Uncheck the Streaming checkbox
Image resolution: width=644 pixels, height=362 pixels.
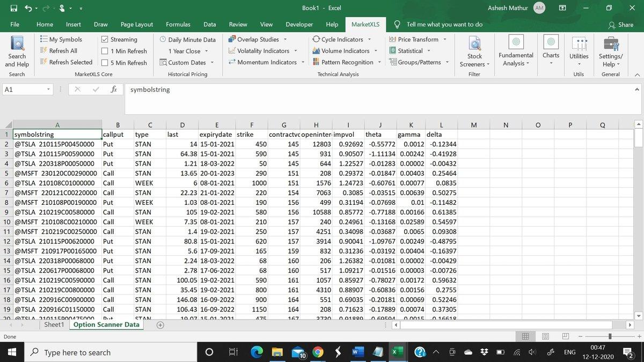pos(105,40)
